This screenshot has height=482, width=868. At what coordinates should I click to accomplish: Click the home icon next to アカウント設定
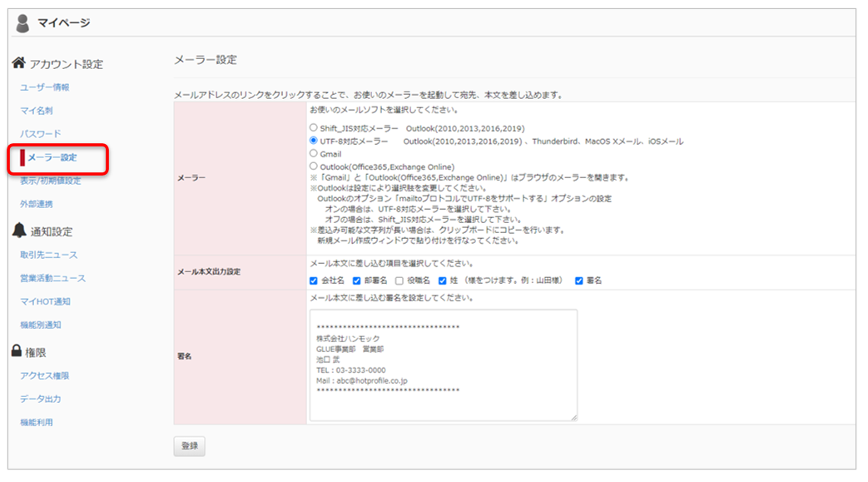point(19,62)
